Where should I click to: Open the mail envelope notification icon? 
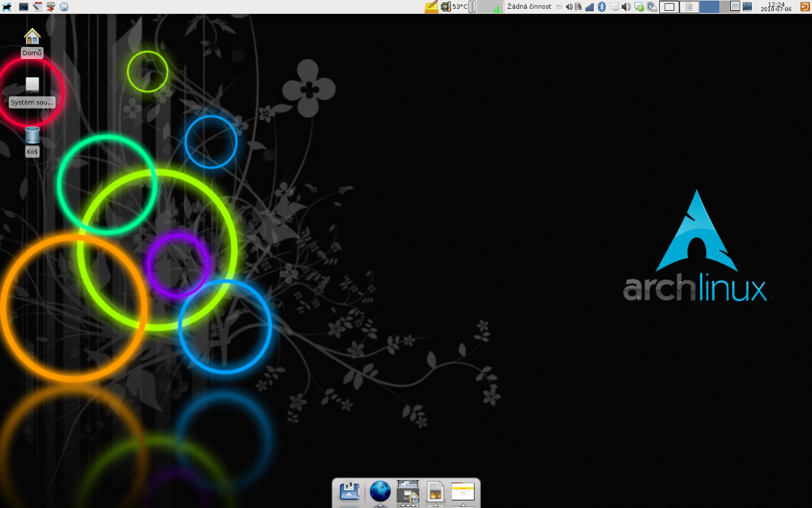[614, 6]
